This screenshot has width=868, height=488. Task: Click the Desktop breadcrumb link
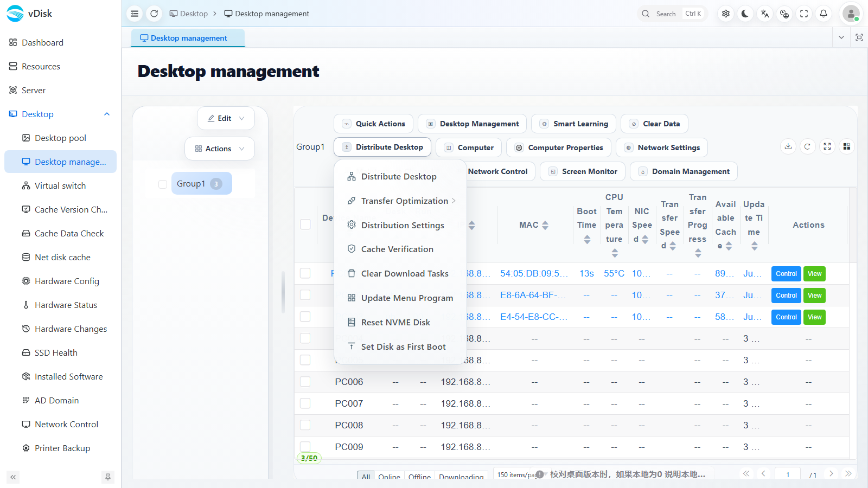(189, 14)
